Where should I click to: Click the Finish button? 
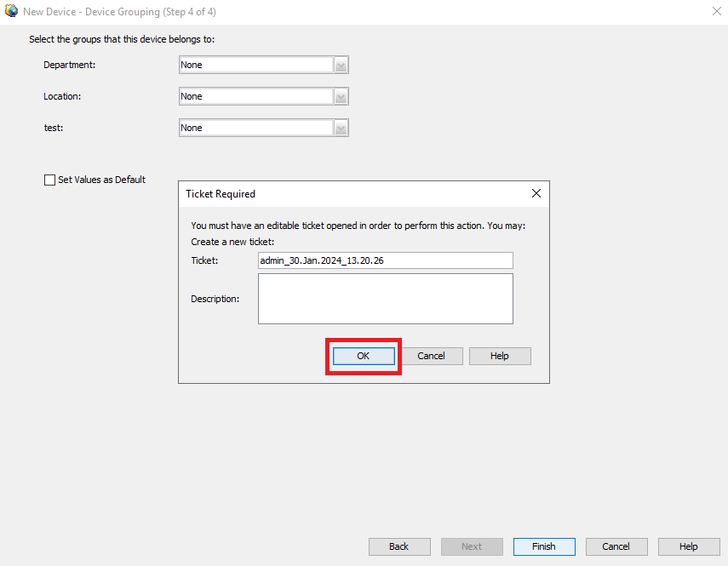tap(544, 546)
